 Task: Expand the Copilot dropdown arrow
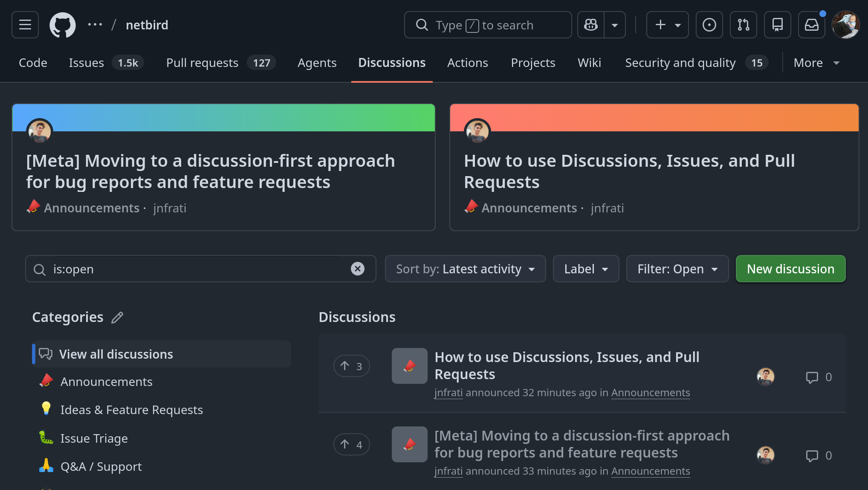pyautogui.click(x=615, y=25)
